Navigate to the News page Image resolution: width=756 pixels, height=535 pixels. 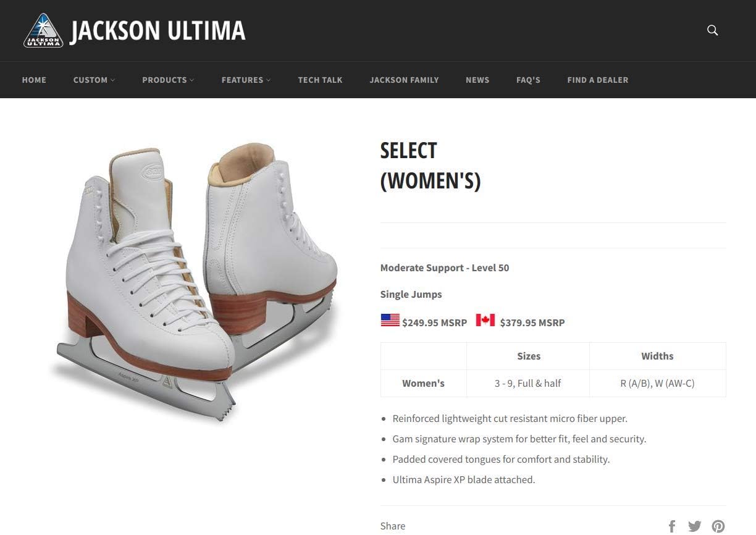point(477,80)
